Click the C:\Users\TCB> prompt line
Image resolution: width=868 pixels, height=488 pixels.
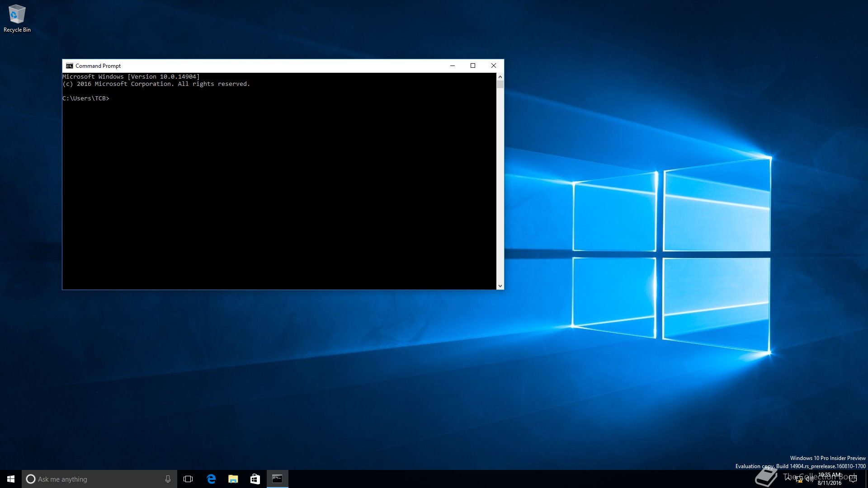point(86,99)
